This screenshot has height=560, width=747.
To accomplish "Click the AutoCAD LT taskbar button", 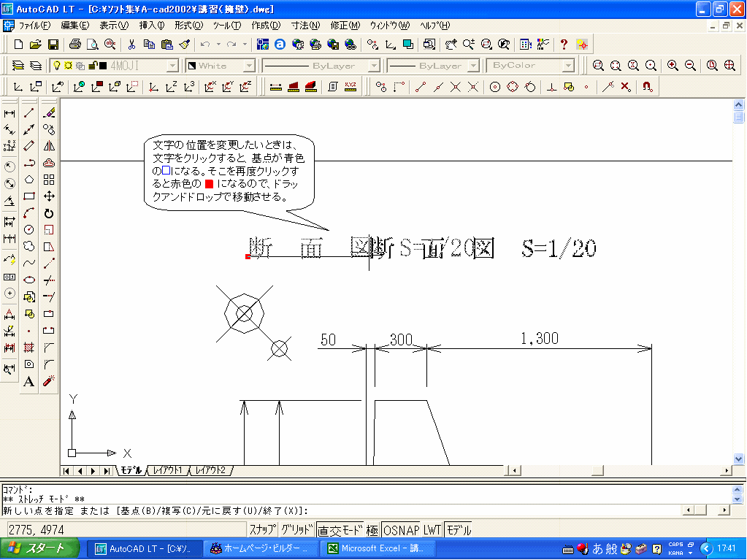I will click(x=145, y=548).
